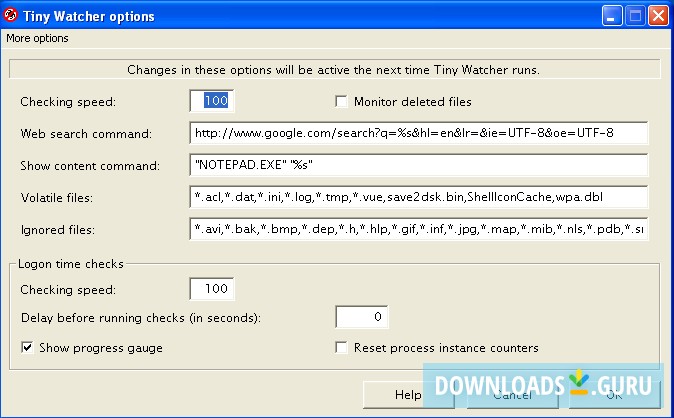Click the 'Volatile files:' label
Screen dimensions: 674x418
pyautogui.click(x=57, y=198)
